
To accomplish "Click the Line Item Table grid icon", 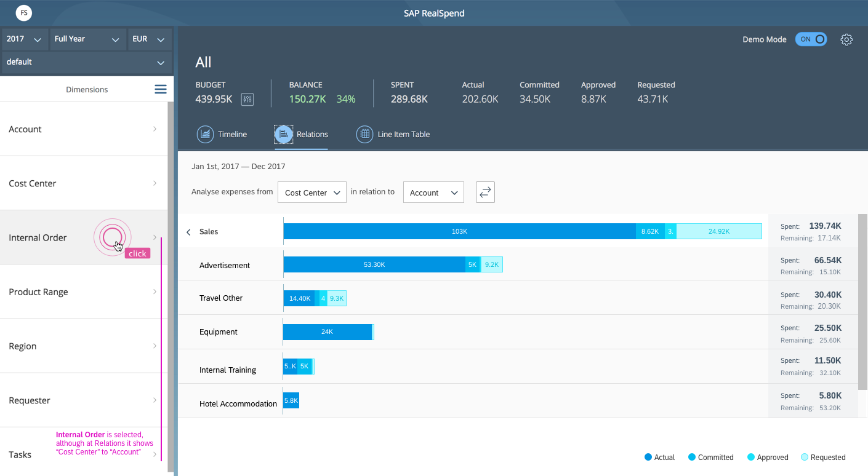I will click(364, 134).
